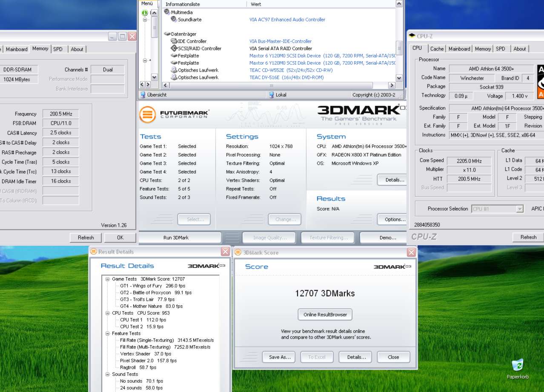Viewport: 544px width, 392px height.
Task: Select Pixel Shader 2.0 result row
Action: [x=148, y=361]
